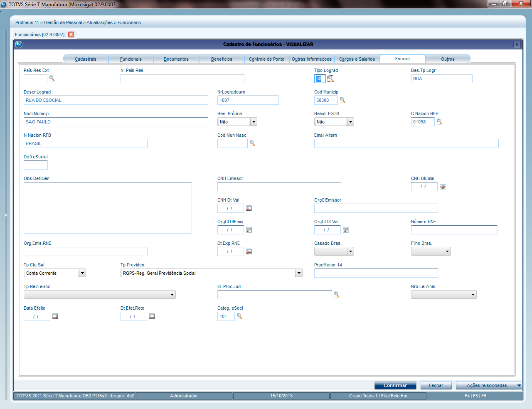
Task: Open the Cod Municip search magnifier
Action: coord(342,100)
